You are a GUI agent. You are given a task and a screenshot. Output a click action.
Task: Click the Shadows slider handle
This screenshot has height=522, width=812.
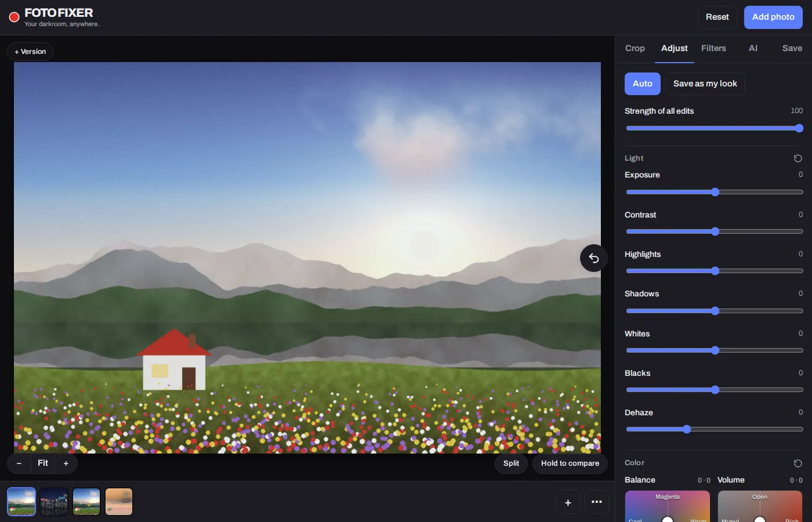click(715, 311)
